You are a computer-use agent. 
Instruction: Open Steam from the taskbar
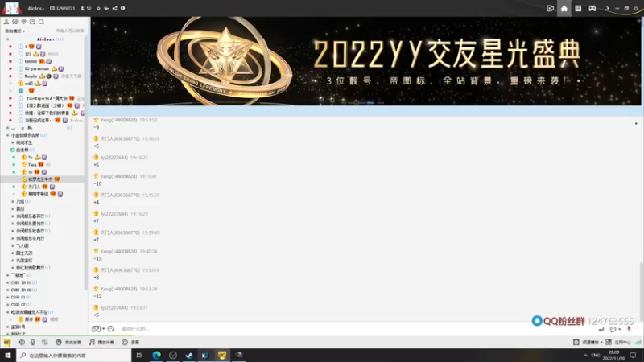click(x=189, y=355)
